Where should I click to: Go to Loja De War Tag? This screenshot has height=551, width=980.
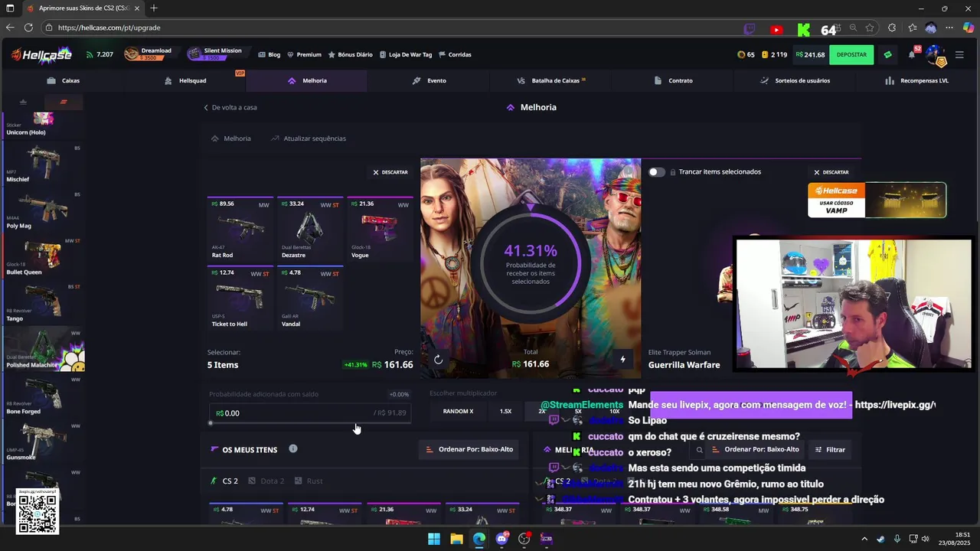point(406,55)
